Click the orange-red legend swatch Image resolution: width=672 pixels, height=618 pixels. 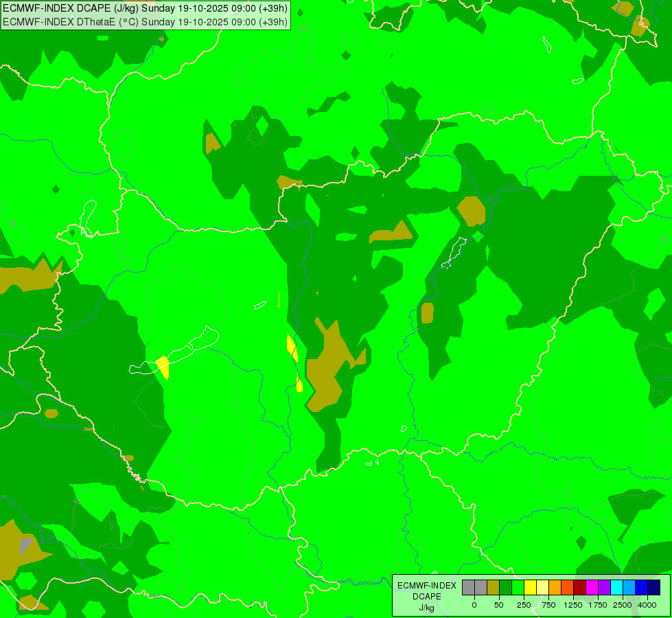point(568,588)
